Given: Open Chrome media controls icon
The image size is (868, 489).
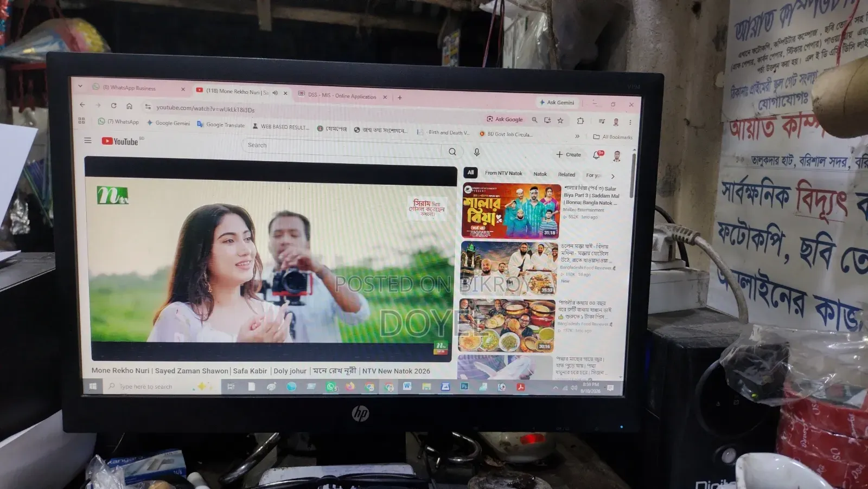Looking at the screenshot, I should click(x=602, y=121).
